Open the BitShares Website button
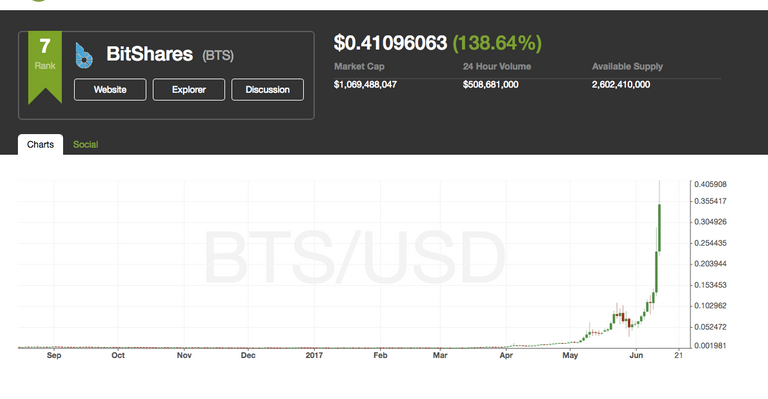The height and width of the screenshot is (399, 768). 110,90
